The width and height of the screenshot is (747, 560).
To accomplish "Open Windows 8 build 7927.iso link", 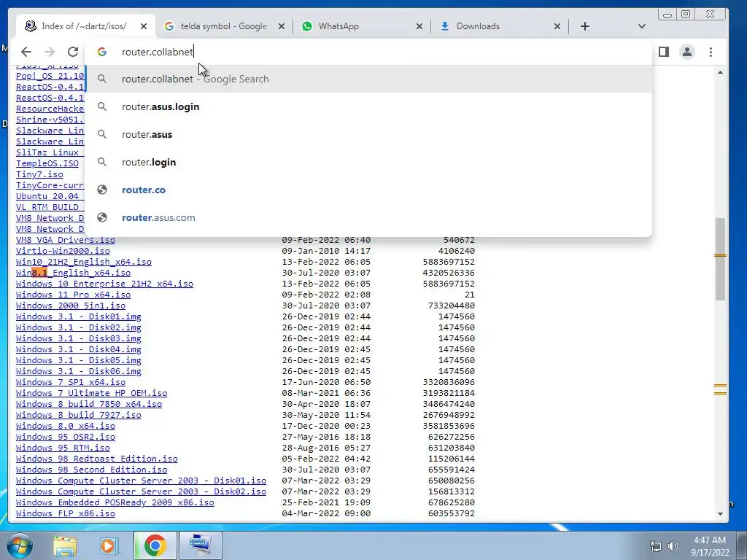I will 79,415.
